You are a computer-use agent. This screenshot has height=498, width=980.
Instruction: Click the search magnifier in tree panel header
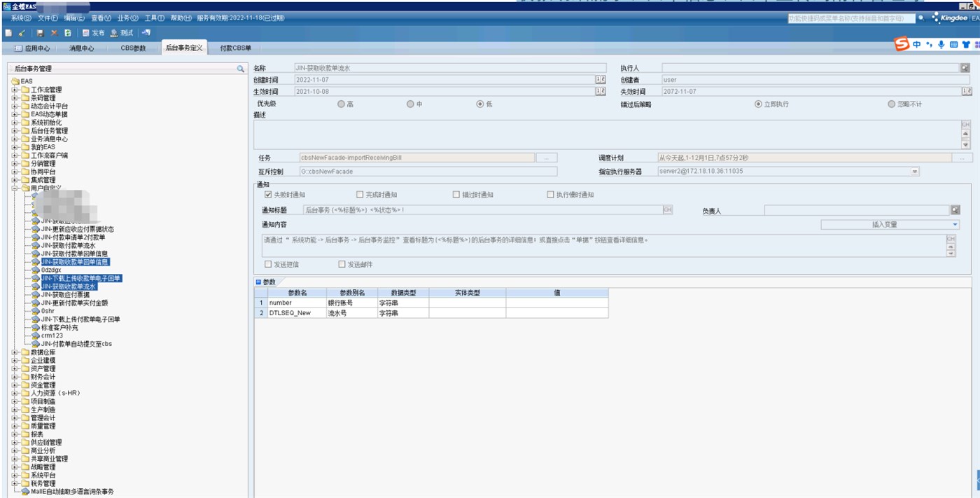240,69
